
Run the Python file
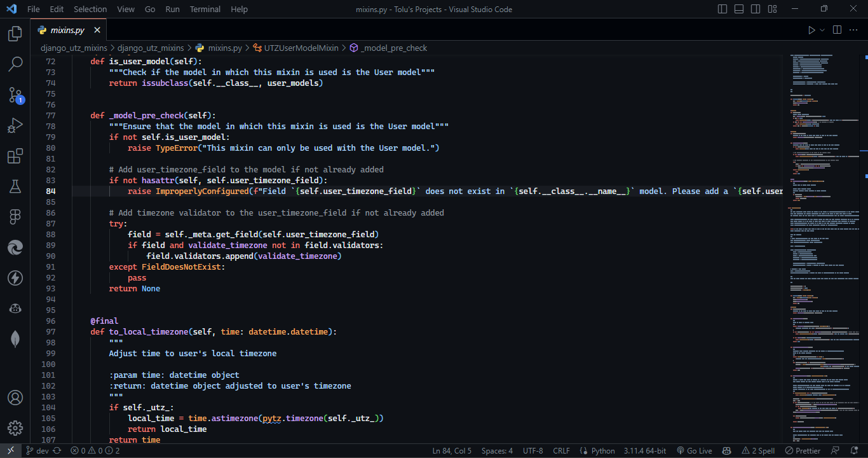(x=811, y=30)
